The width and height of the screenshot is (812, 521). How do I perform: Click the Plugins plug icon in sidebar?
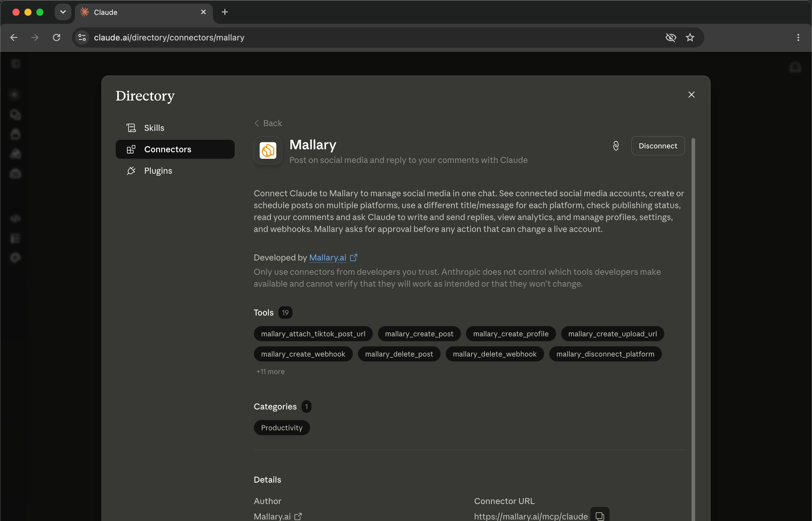tap(131, 170)
